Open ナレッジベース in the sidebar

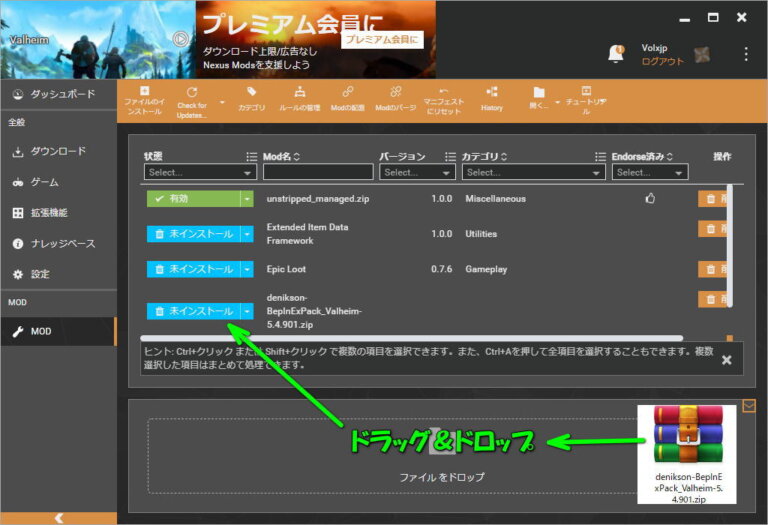[x=58, y=243]
